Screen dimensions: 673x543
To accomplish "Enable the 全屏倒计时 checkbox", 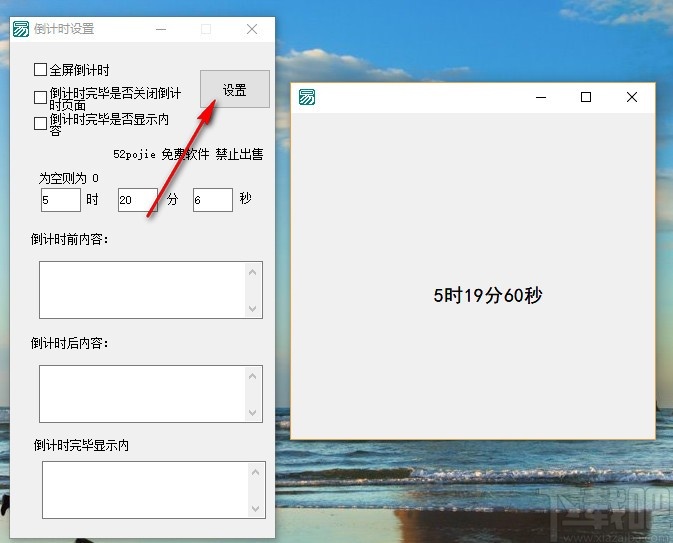I will [x=40, y=70].
